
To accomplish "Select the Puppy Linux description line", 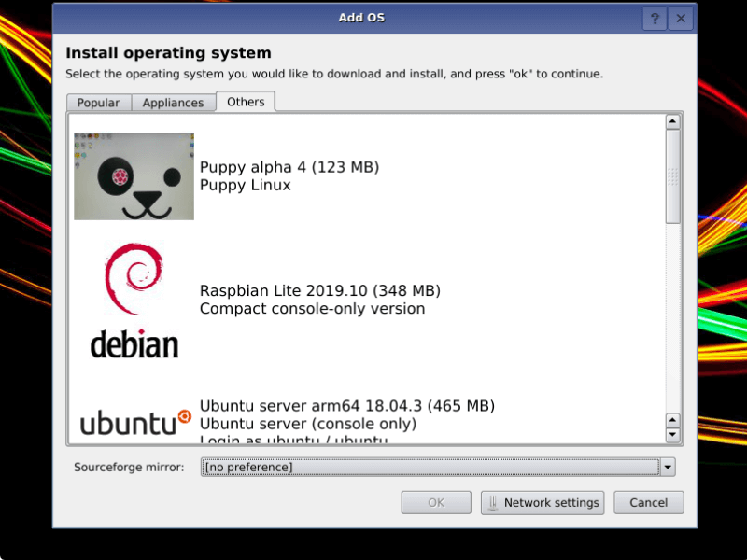I will [246, 185].
